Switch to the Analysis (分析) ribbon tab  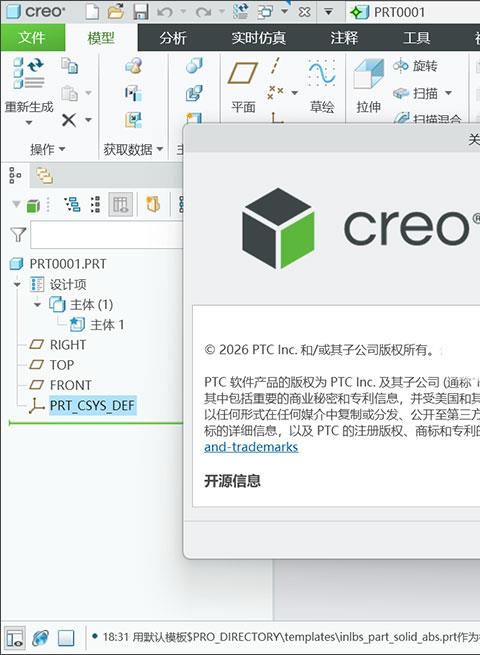pos(173,38)
